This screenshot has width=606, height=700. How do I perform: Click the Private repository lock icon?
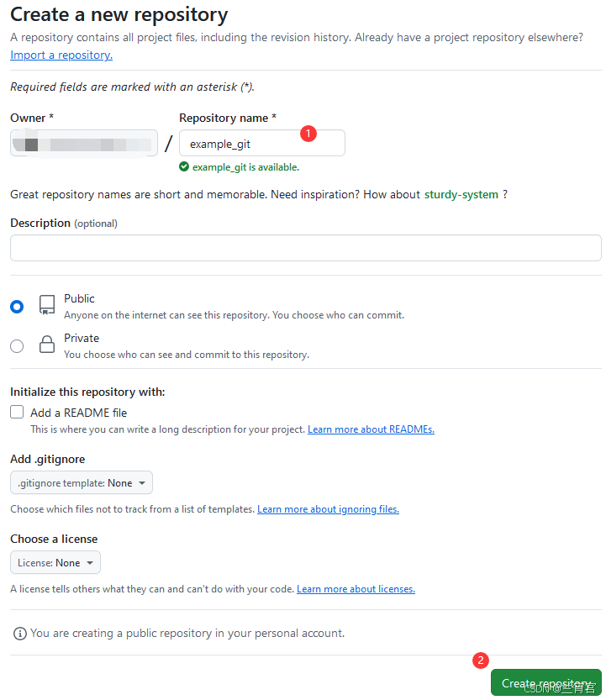click(47, 345)
